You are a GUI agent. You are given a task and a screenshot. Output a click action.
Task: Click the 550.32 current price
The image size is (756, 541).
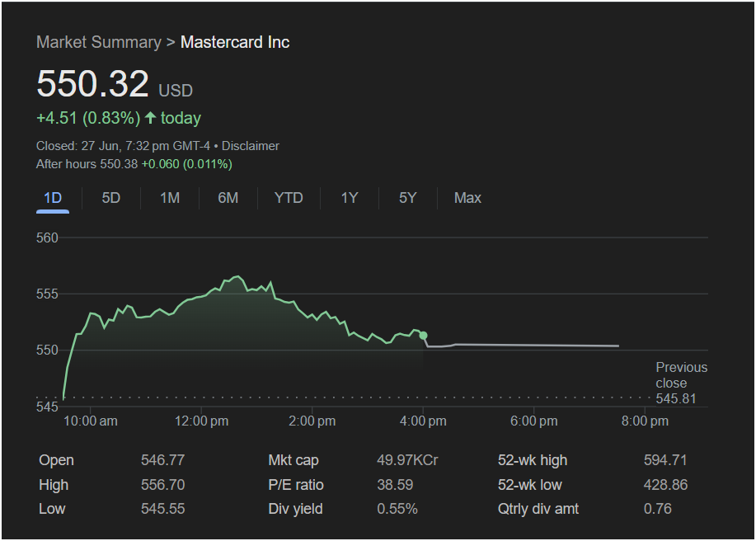point(92,84)
